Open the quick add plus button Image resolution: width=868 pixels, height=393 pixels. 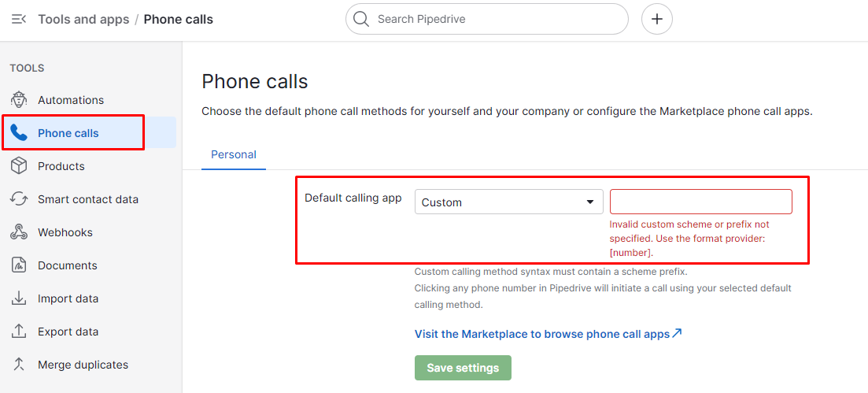point(656,19)
